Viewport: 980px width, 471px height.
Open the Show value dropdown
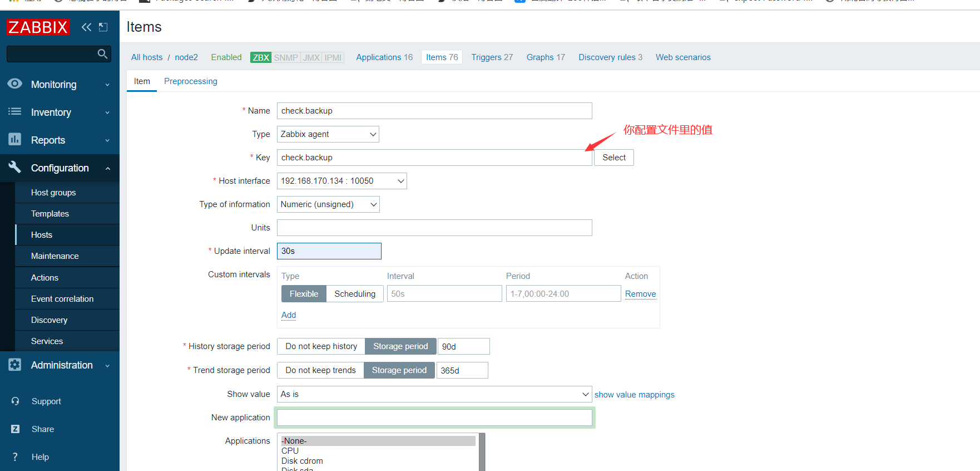[x=434, y=394]
